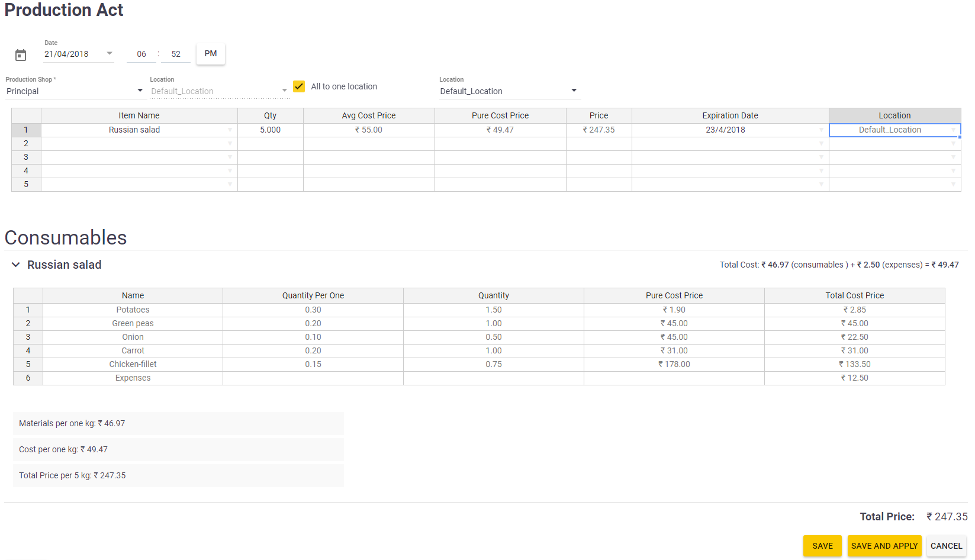
Task: Click the Total Cost Price column header
Action: [855, 295]
